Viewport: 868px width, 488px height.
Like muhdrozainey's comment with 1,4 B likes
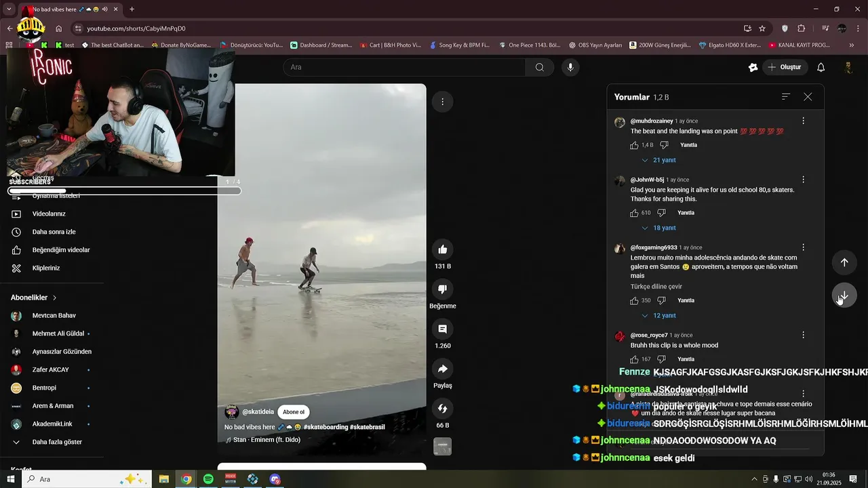[635, 145]
